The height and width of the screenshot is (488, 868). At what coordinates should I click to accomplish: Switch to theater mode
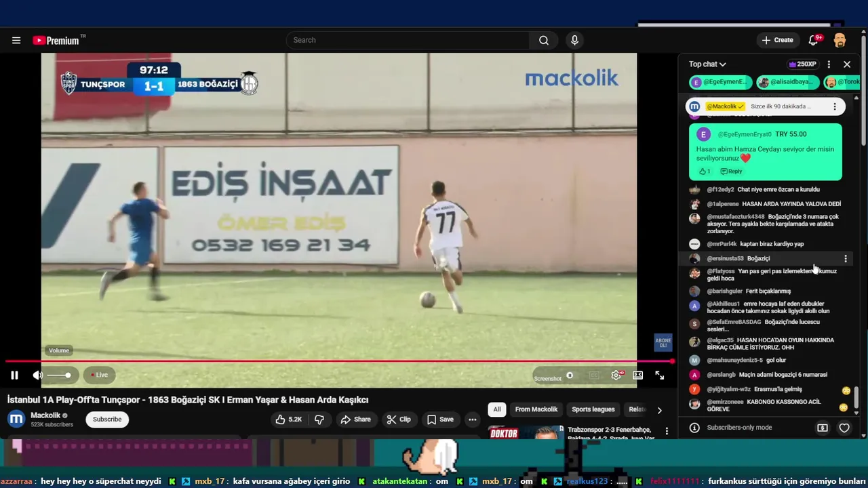tap(637, 375)
